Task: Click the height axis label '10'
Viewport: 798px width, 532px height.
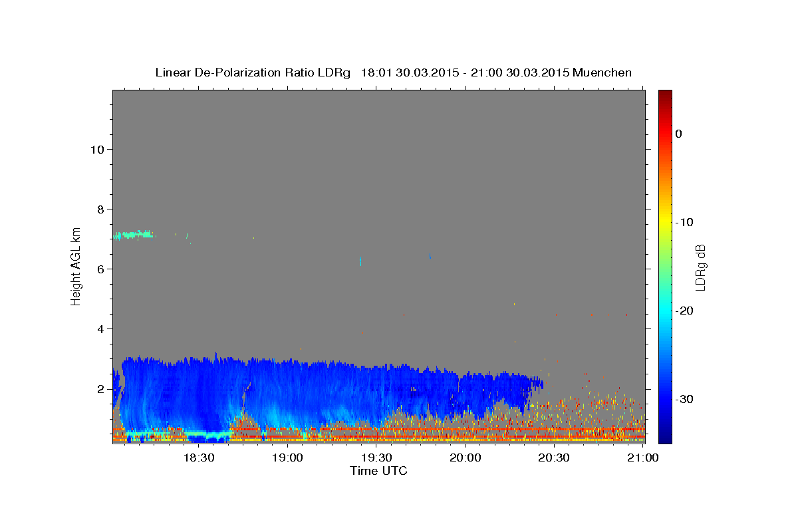Action: tap(96, 149)
